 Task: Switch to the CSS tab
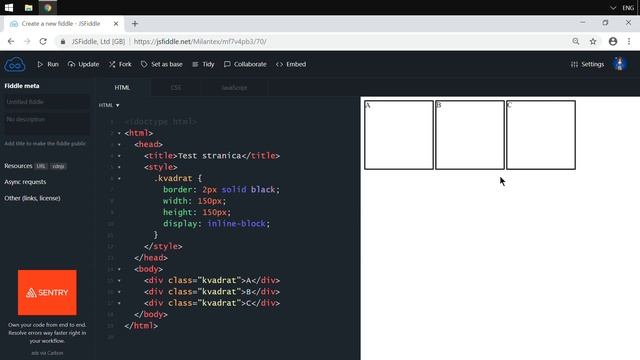176,87
